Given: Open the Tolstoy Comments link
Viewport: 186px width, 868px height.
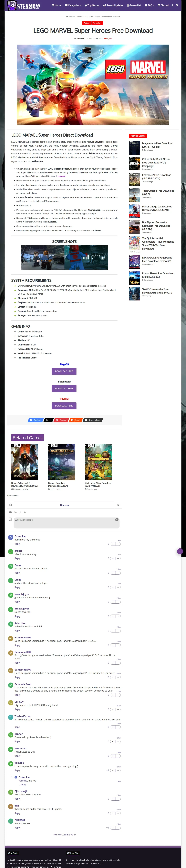Looking at the screenshot, I should (64, 835).
